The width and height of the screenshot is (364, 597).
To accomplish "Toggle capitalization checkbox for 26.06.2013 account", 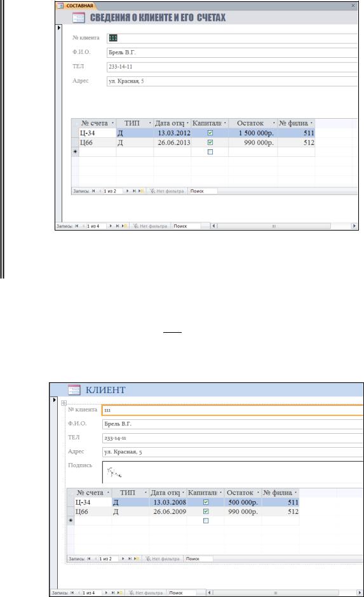I will point(210,142).
